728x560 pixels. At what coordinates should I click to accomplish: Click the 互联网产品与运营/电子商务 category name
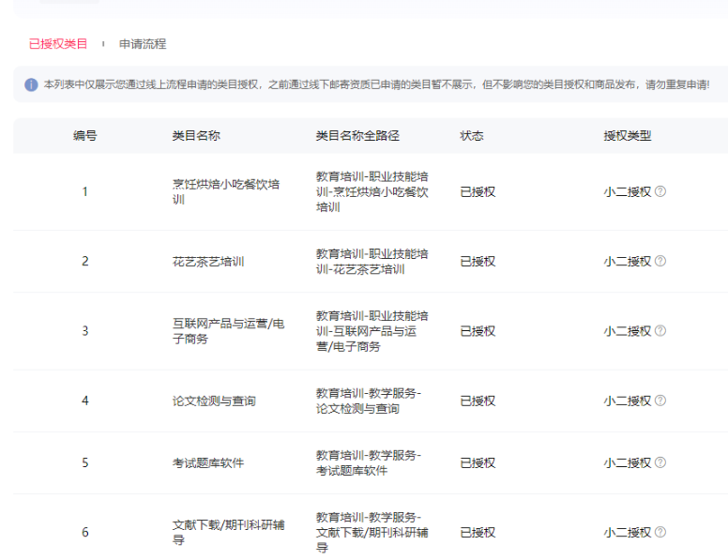click(221, 331)
